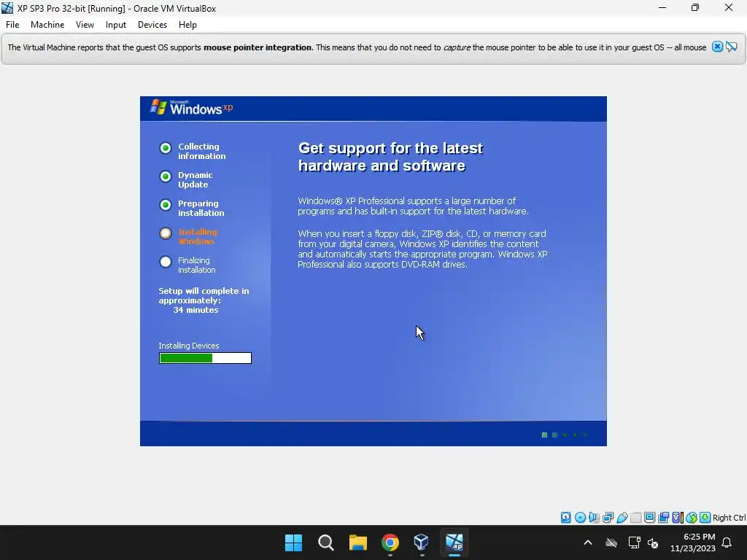Viewport: 747px width, 560px height.
Task: Click the running XP VM taskbar icon
Action: [454, 542]
